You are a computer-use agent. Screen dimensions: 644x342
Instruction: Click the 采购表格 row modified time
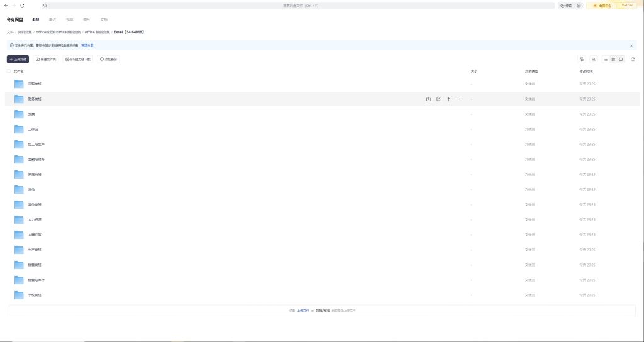(587, 84)
